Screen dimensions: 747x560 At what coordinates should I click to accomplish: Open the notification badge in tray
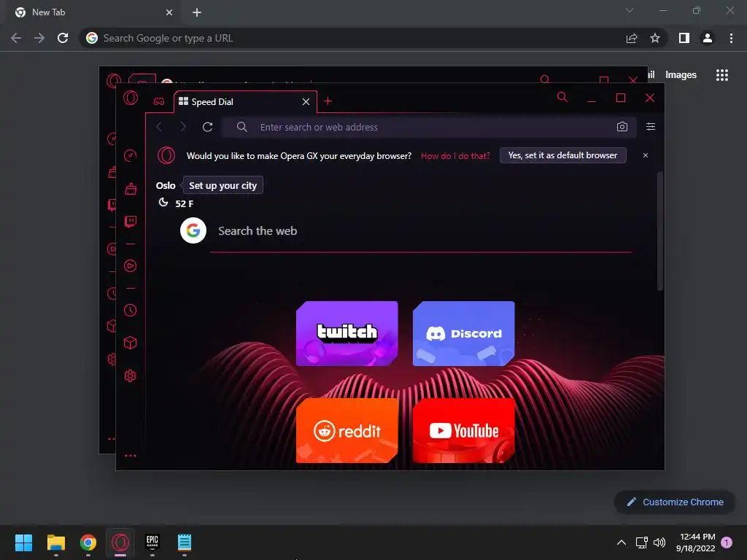[727, 542]
